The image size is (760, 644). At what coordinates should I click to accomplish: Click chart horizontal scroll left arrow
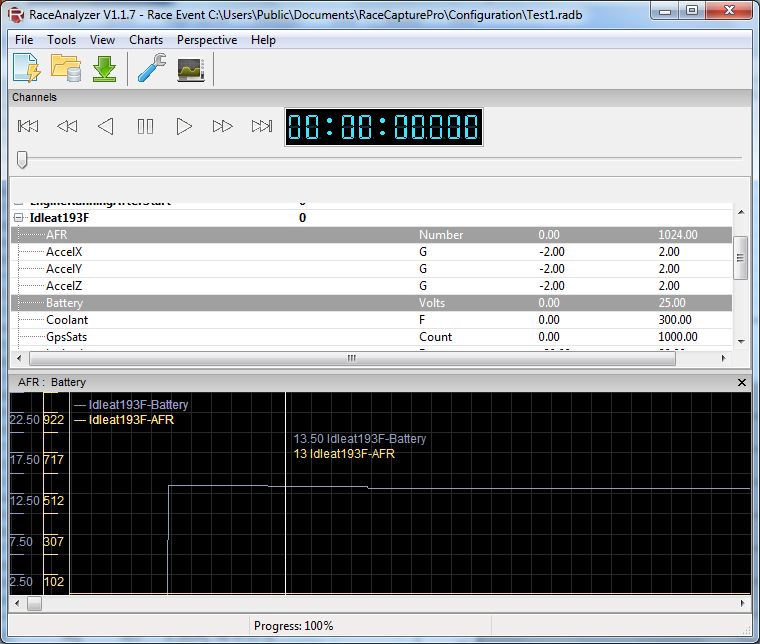[x=17, y=604]
